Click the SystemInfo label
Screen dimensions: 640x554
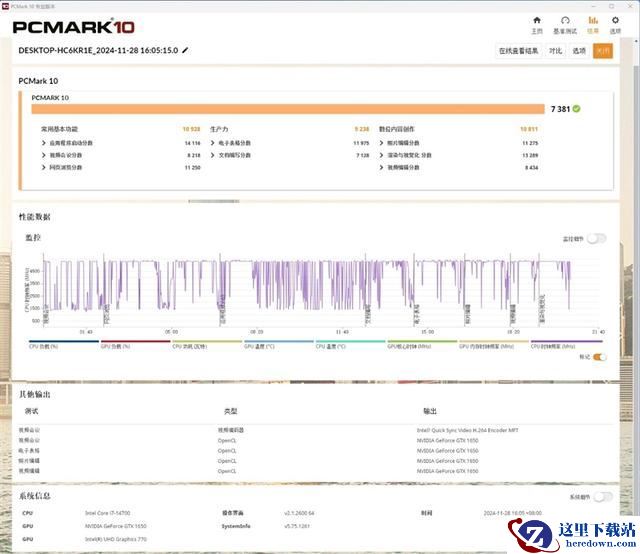point(236,526)
